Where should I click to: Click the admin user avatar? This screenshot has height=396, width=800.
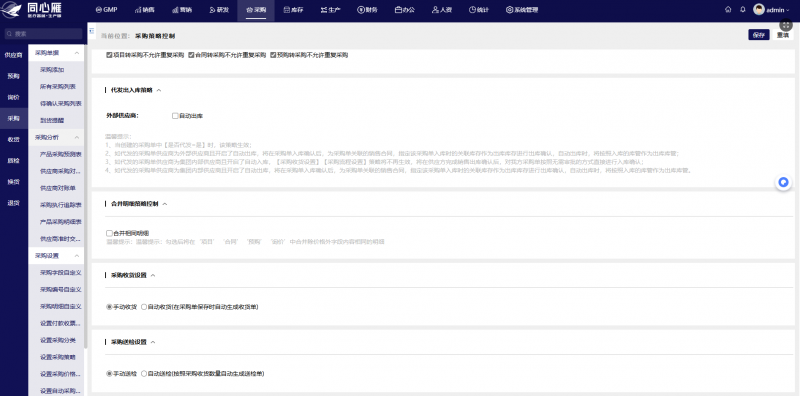click(x=759, y=10)
